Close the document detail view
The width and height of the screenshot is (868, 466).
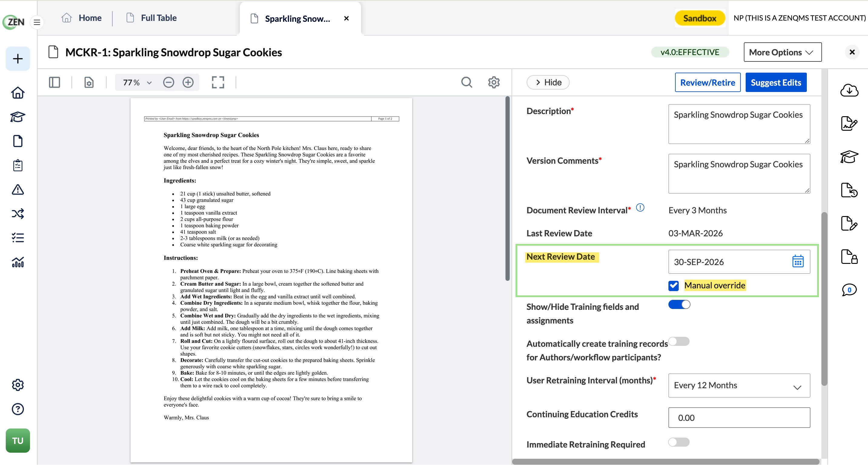[852, 52]
